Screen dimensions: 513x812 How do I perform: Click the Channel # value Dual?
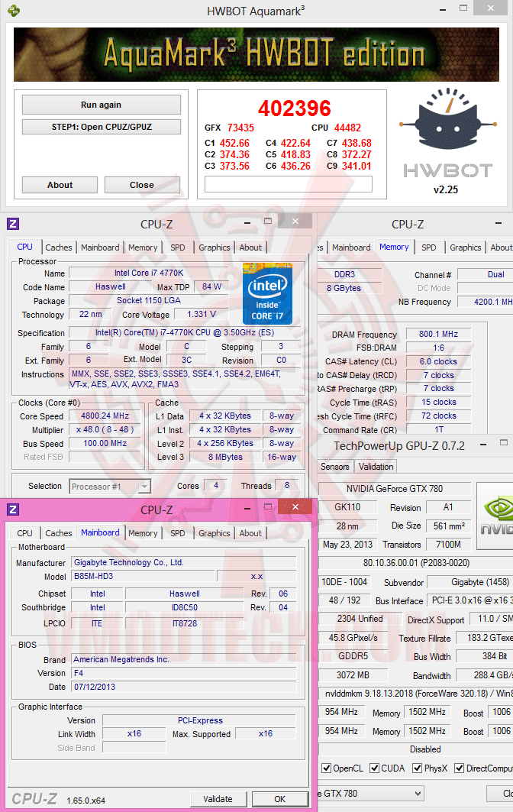pos(486,274)
